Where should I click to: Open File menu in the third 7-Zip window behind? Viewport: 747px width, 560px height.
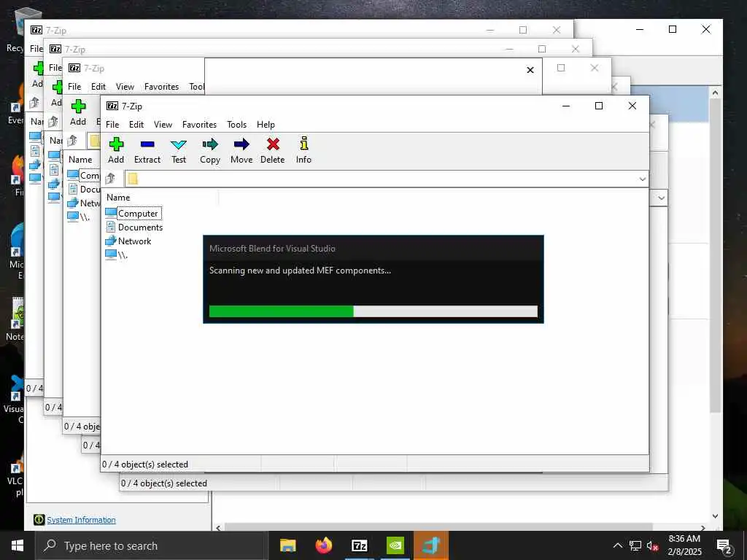tap(74, 87)
